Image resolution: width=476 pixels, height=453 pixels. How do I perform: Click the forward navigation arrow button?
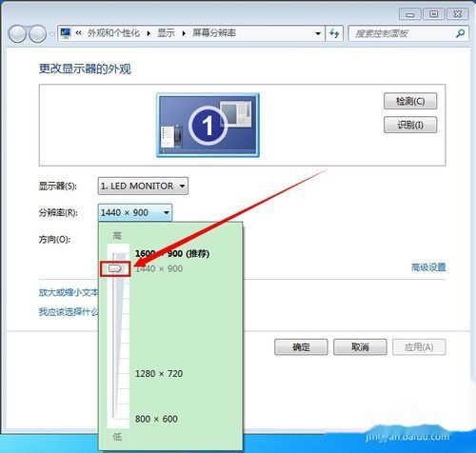[37, 33]
